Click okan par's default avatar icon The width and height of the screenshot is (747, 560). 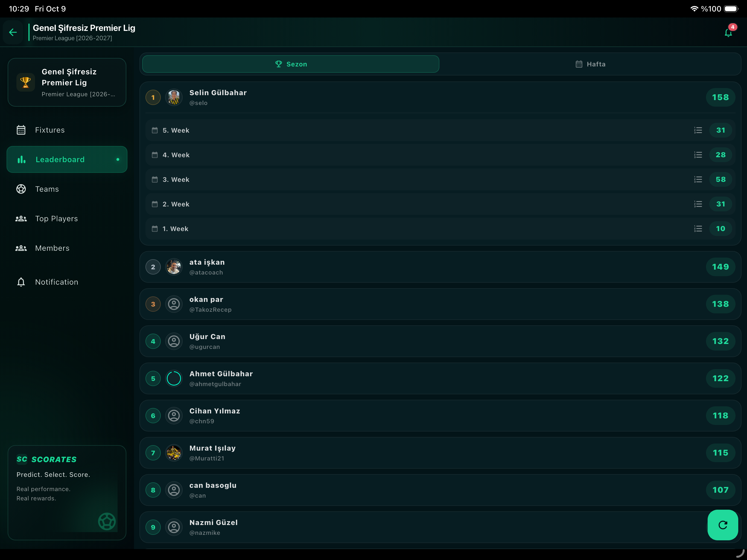pos(174,304)
